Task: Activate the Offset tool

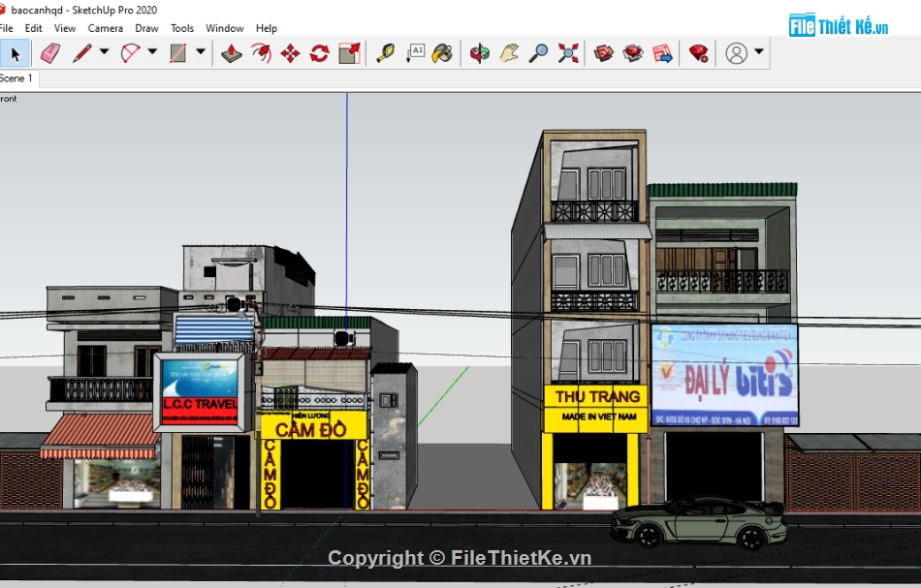Action: pos(261,53)
